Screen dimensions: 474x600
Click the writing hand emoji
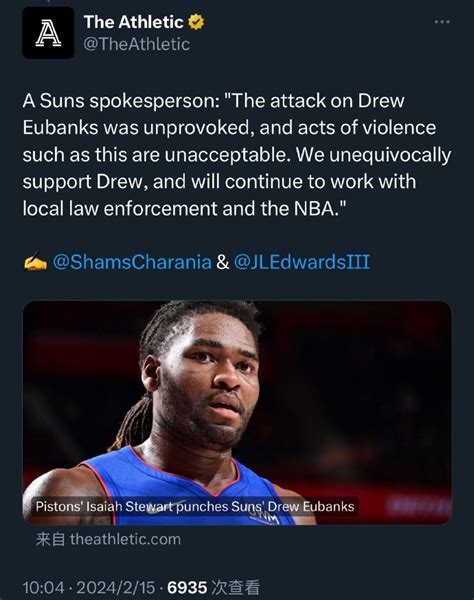(35, 262)
